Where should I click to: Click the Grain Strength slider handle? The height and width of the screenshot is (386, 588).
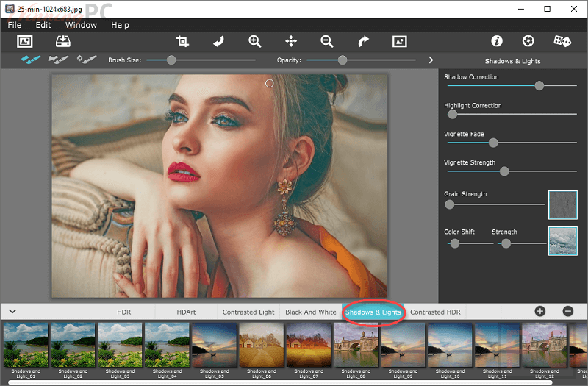pyautogui.click(x=450, y=204)
